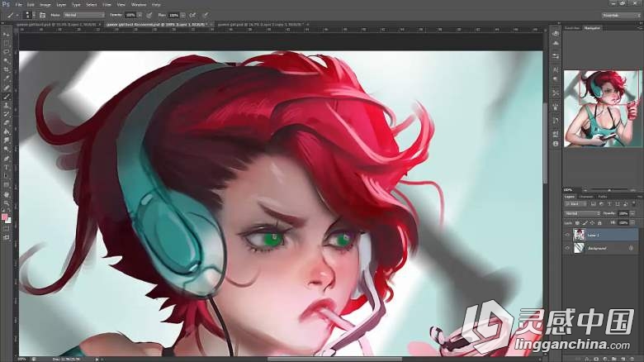Hide the Background layer eye
Image resolution: width=644 pixels, height=362 pixels.
click(x=567, y=248)
